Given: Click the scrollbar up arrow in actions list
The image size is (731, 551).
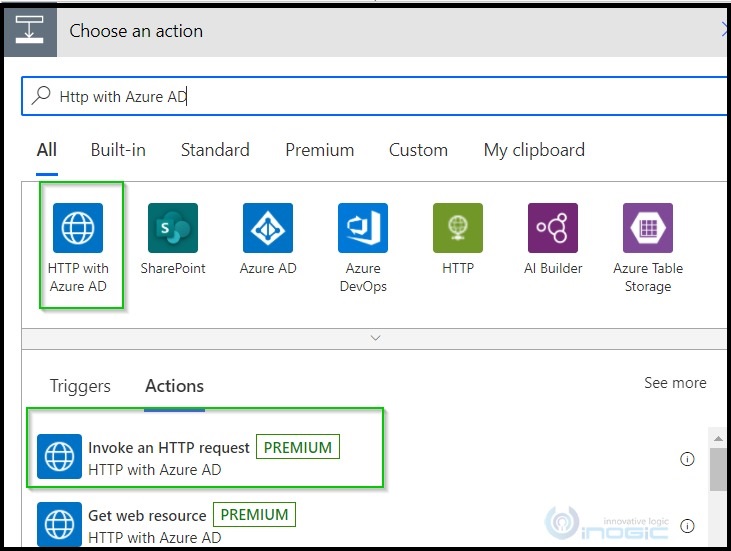Looking at the screenshot, I should tap(718, 438).
